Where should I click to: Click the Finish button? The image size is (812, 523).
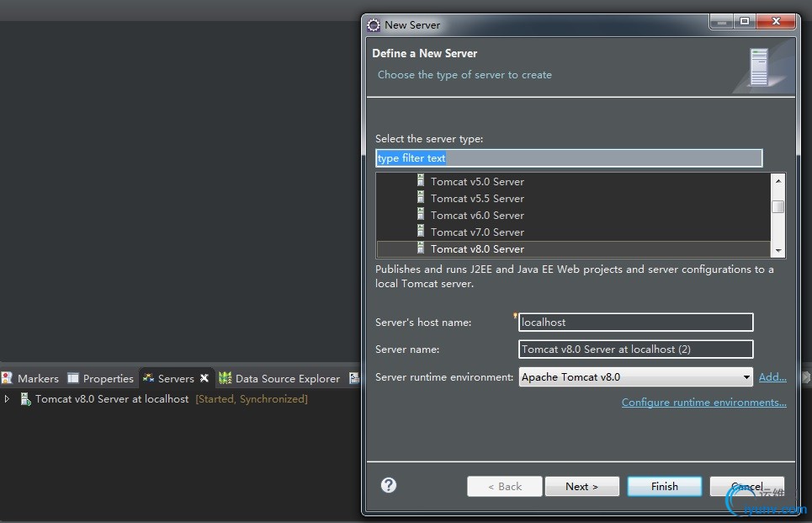tap(665, 486)
